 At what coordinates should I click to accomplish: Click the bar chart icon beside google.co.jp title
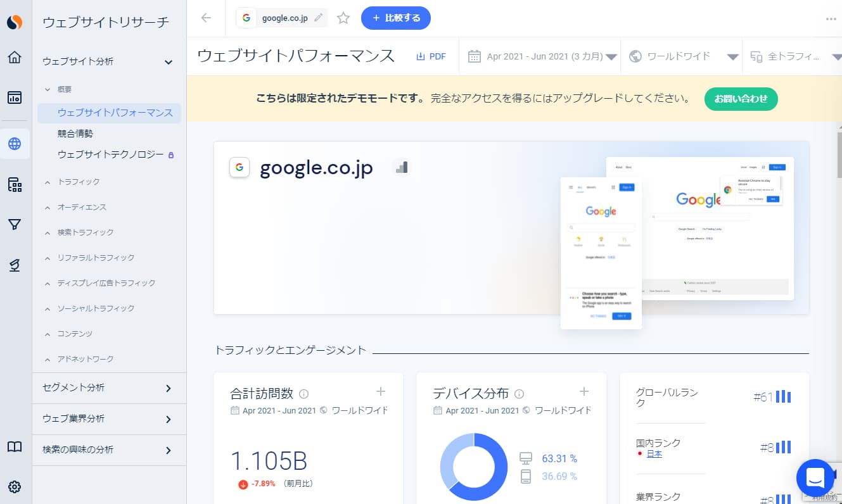tap(401, 167)
